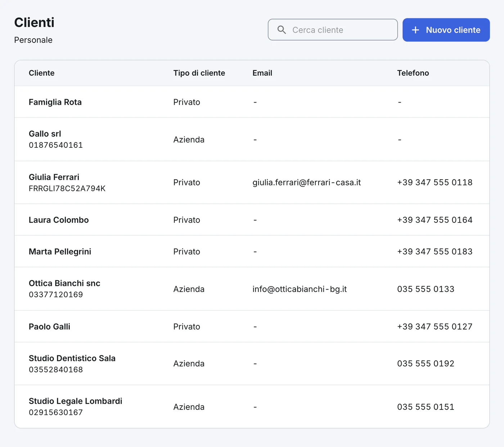Click phone 035 555 0192
The width and height of the screenshot is (504, 447).
(426, 363)
